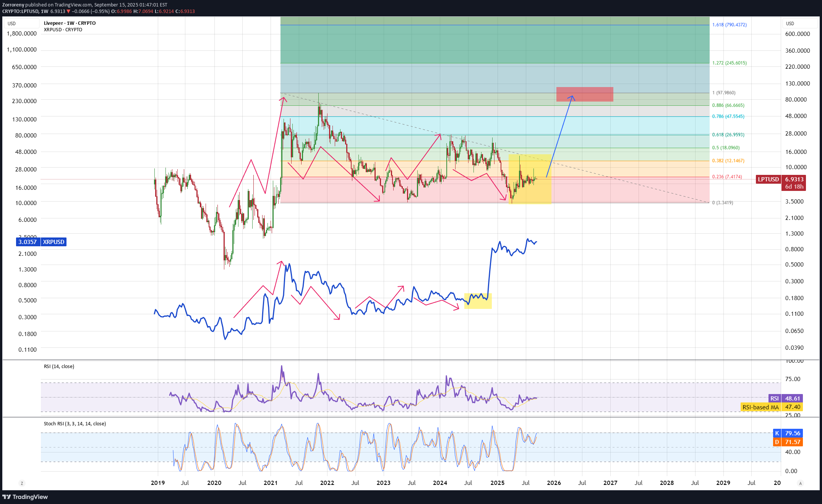The height and width of the screenshot is (504, 822).
Task: Click the Fibonacci 0.382 (12.1467) level label
Action: click(728, 160)
